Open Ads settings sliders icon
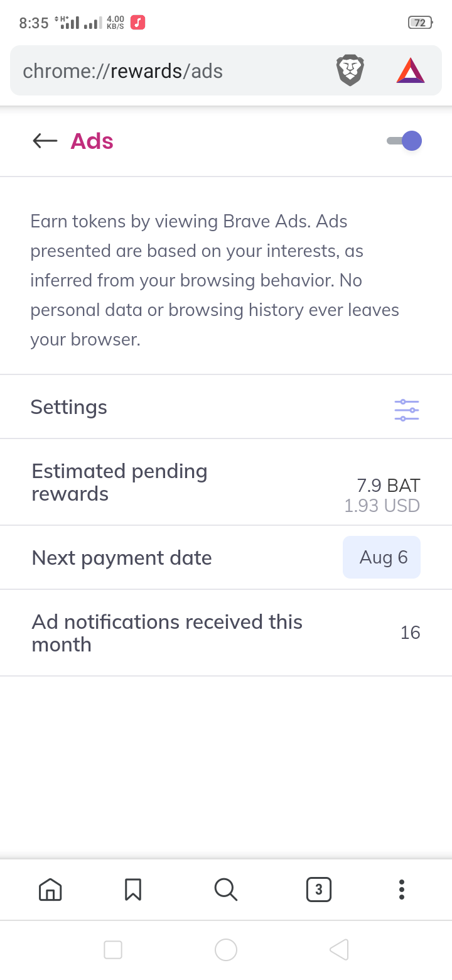The image size is (452, 980). [x=407, y=410]
